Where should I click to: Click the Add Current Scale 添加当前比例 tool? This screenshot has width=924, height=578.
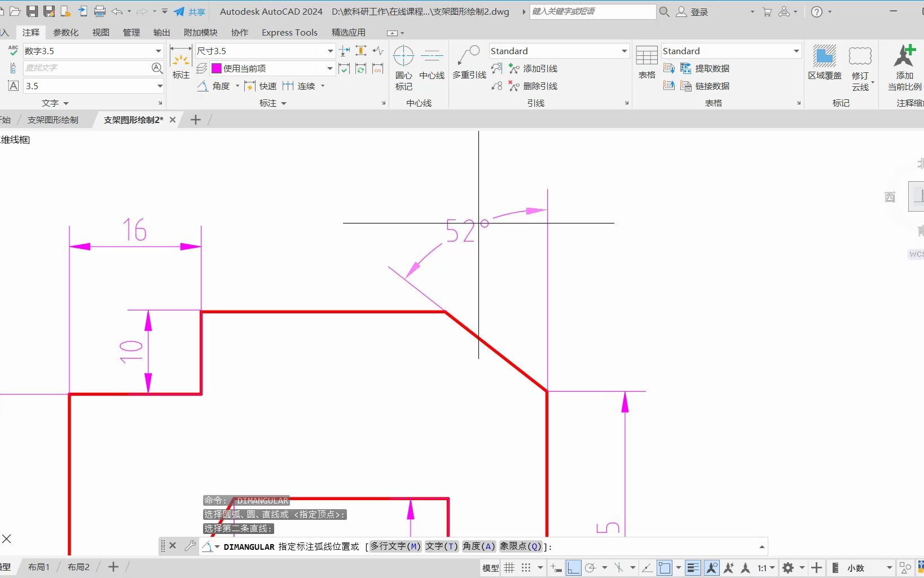[905, 68]
